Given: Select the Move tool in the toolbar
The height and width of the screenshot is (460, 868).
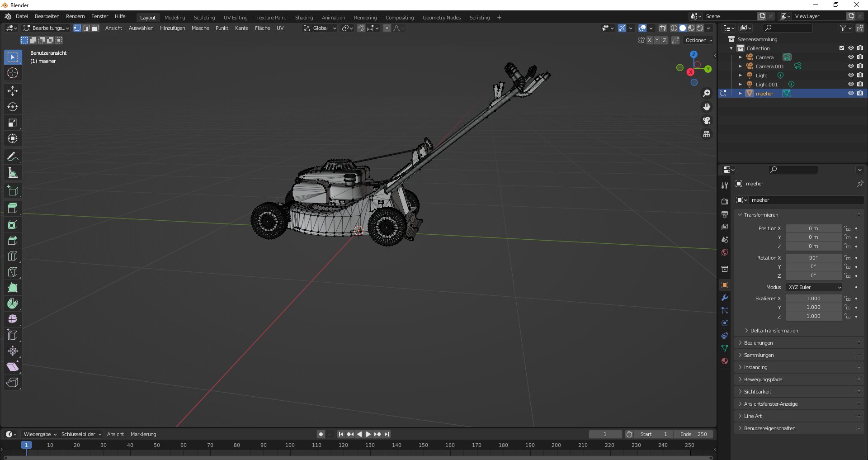Looking at the screenshot, I should click(13, 91).
